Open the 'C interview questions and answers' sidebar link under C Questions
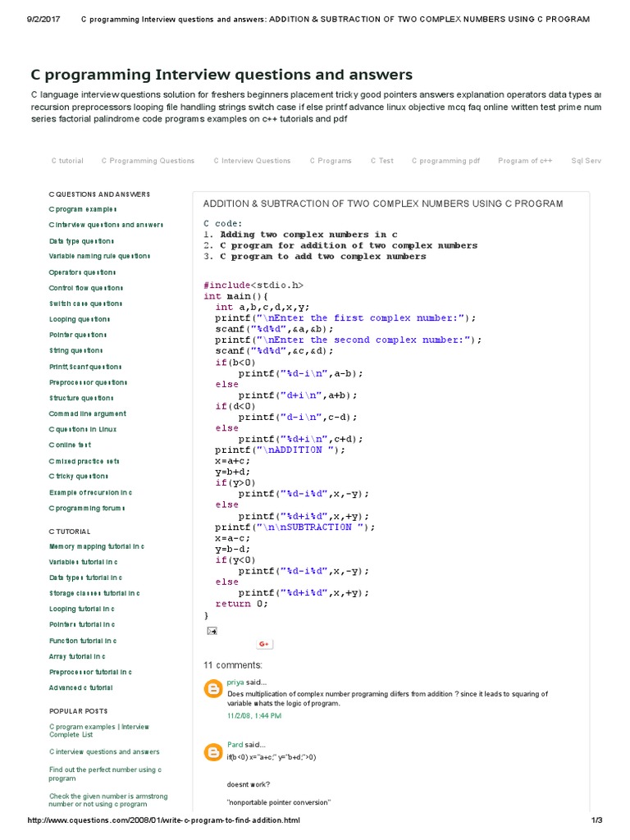Screen dimensions: 630x840 click(x=106, y=225)
